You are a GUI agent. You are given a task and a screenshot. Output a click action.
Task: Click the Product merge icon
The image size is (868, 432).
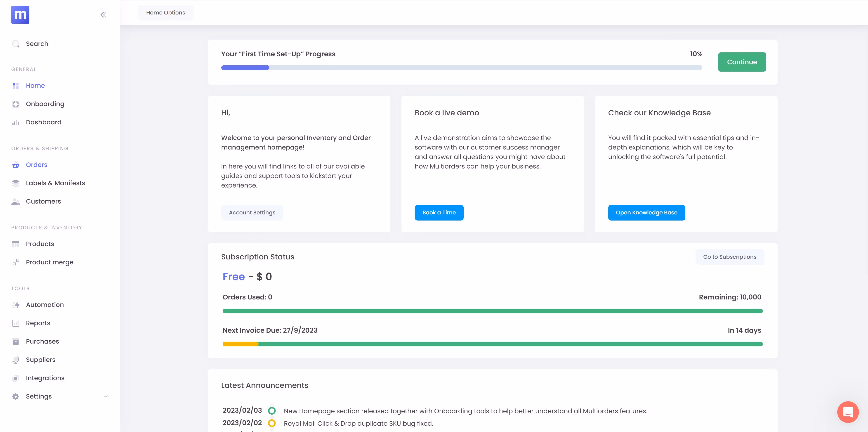[x=16, y=262]
